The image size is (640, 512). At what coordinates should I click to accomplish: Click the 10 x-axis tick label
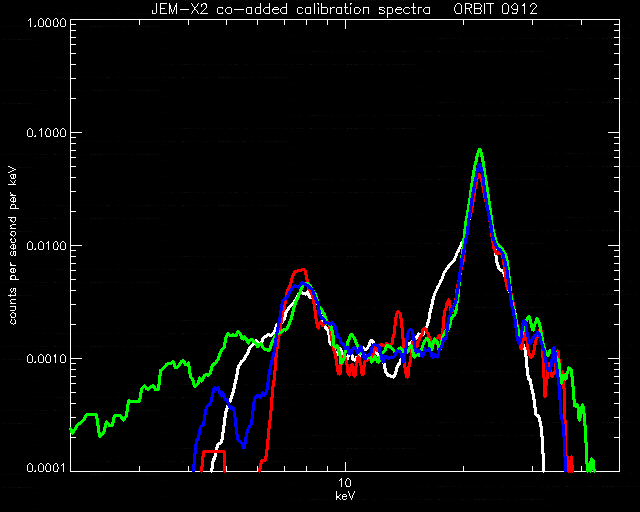pyautogui.click(x=345, y=483)
